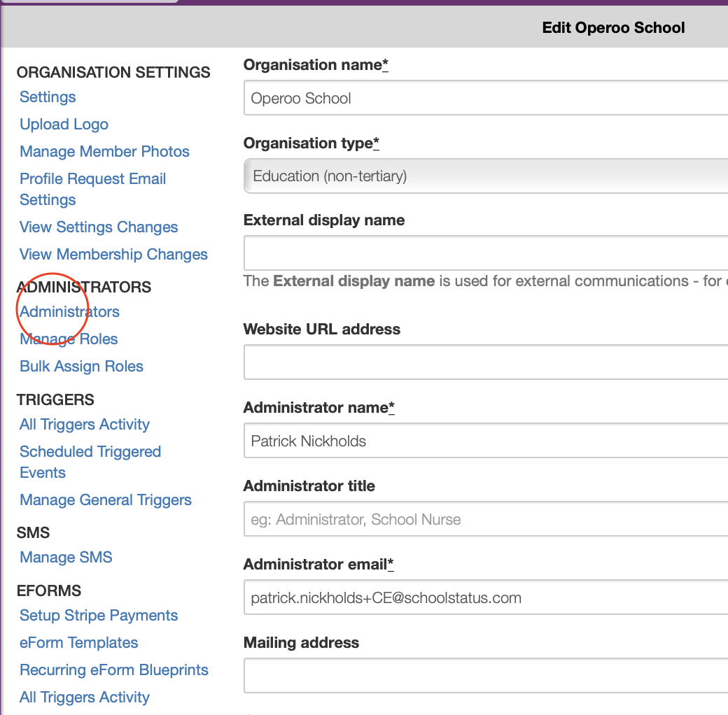Open Recurring eForm Blueprints
Screen dimensions: 728x715
pos(114,670)
